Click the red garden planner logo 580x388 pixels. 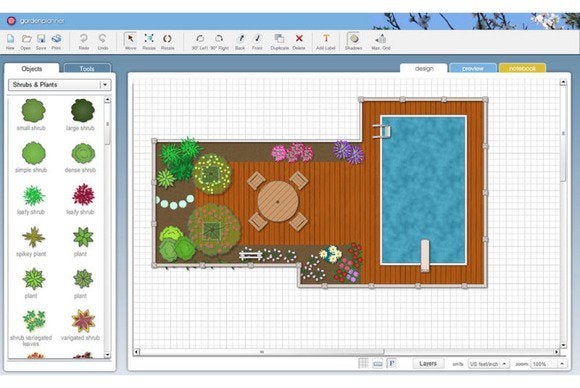coord(11,21)
